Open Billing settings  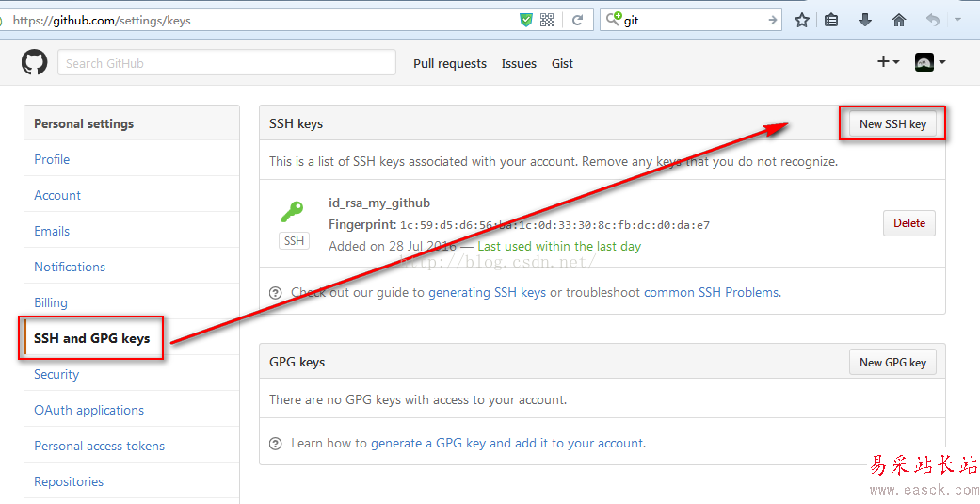click(51, 302)
